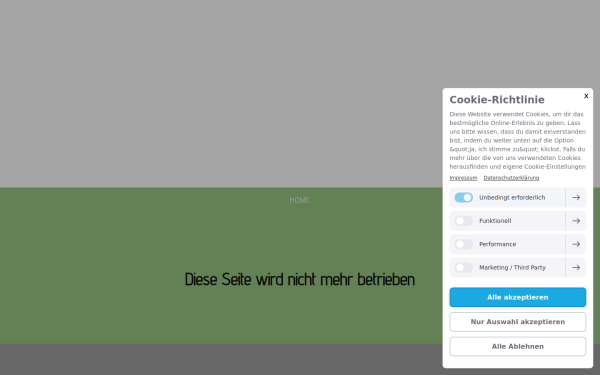Expand Marketing / Third Party details arrow
Viewport: 600px width, 375px height.
tap(576, 267)
